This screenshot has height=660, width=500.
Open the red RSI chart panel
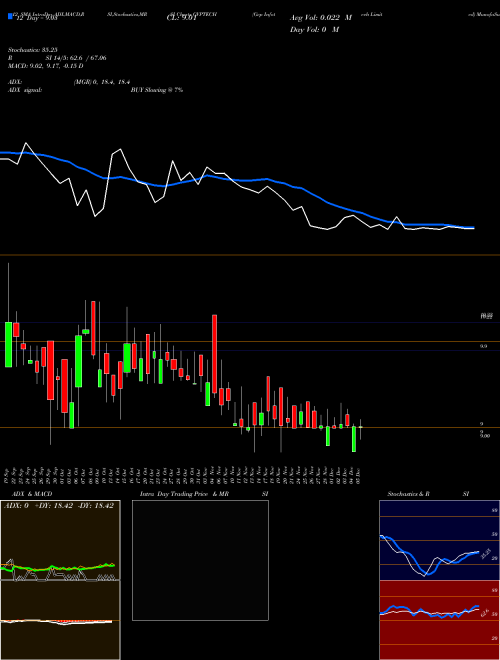click(x=439, y=620)
